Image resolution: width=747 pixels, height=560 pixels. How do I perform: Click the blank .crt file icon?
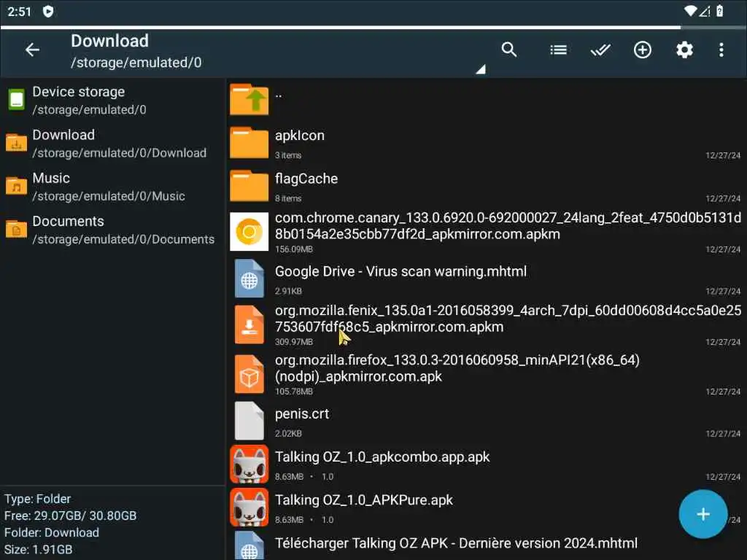click(249, 421)
